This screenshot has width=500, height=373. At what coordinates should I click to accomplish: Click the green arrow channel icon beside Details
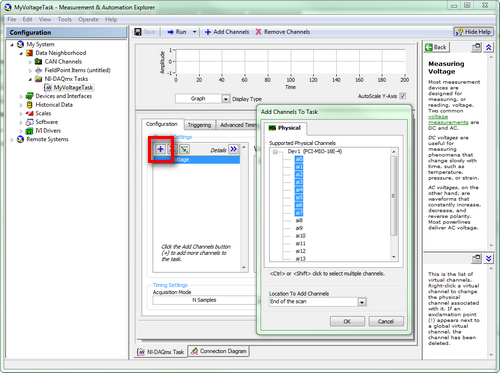tap(184, 149)
